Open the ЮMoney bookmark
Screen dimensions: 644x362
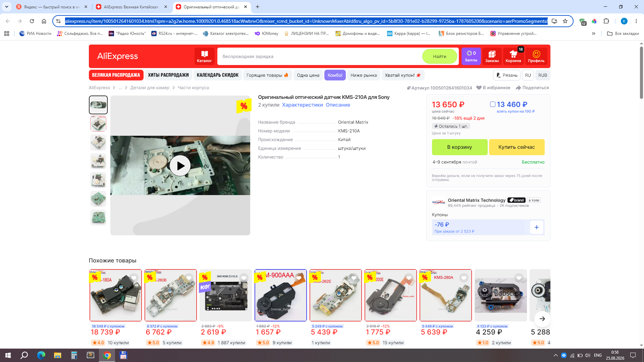tap(266, 34)
